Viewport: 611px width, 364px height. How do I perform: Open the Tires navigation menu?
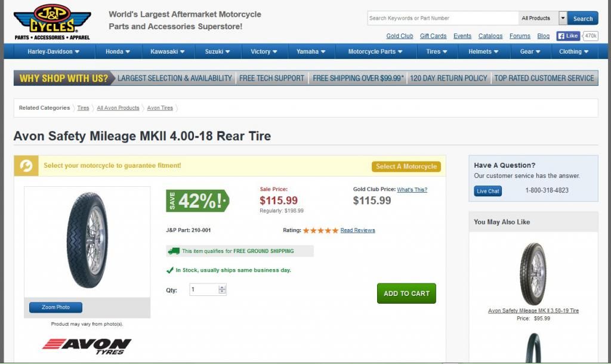click(437, 52)
